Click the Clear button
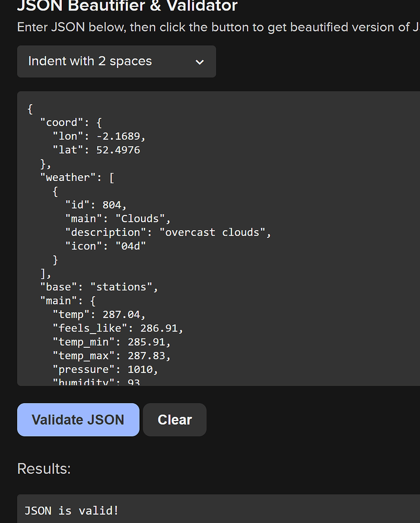Screen dimensions: 420x523 pos(174,419)
